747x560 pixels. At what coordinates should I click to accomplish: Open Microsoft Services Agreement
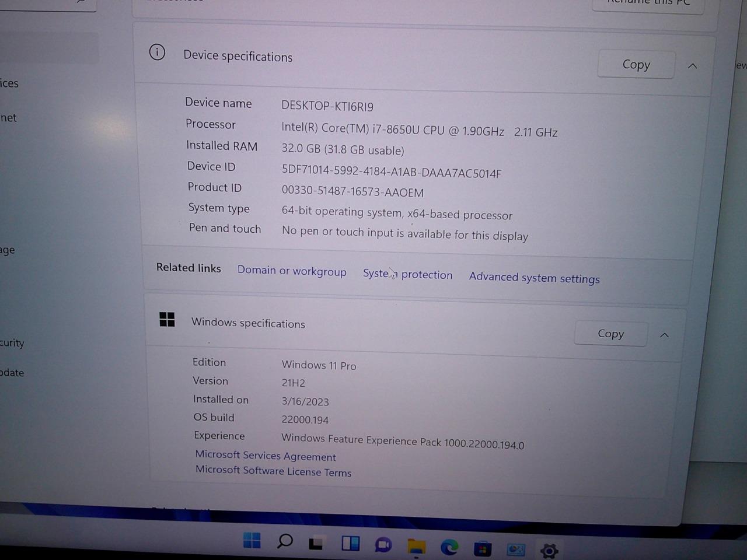[x=266, y=456]
